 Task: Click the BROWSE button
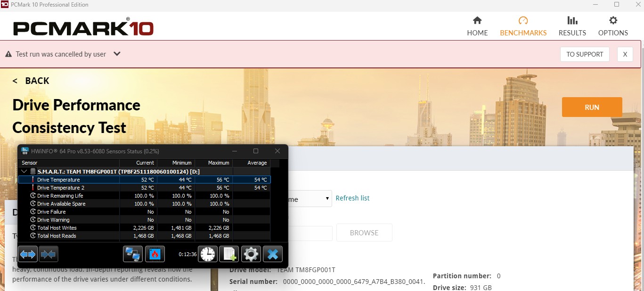(x=364, y=233)
